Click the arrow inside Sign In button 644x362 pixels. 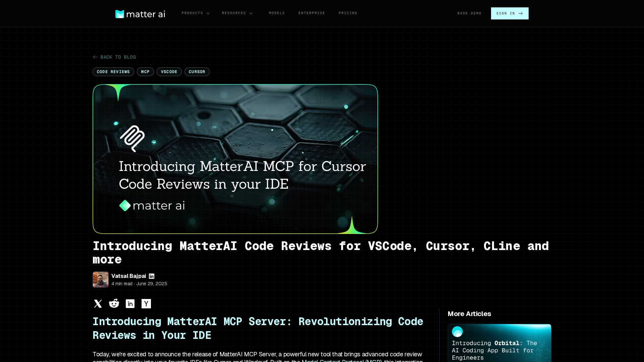coord(521,13)
